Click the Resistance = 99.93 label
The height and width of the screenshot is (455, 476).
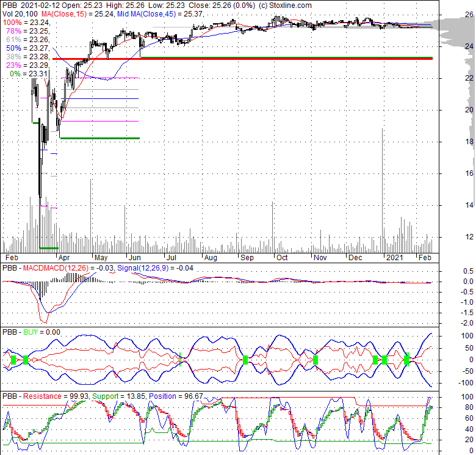[x=56, y=396]
